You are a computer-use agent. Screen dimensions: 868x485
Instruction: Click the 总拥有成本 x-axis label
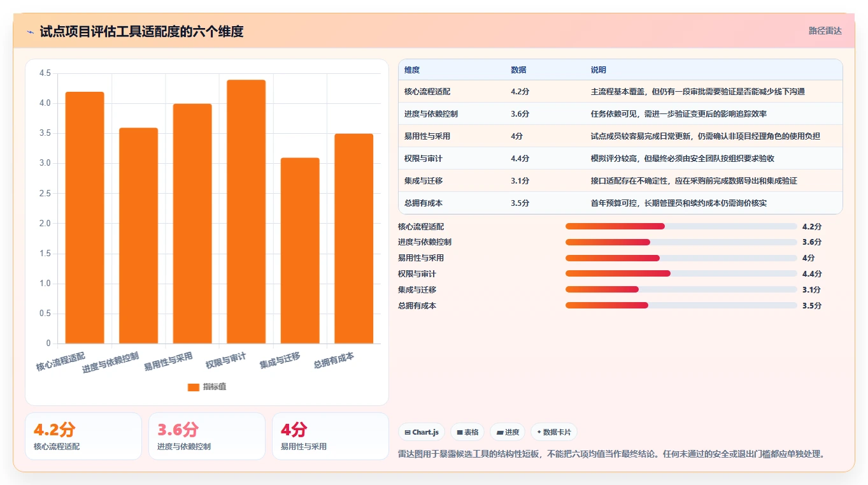click(334, 361)
